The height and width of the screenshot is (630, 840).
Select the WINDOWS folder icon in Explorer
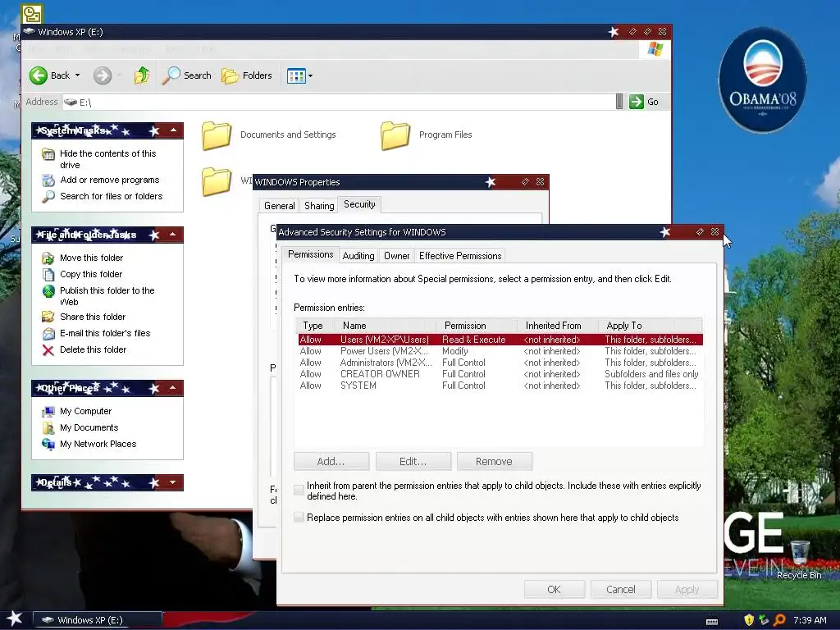tap(217, 181)
